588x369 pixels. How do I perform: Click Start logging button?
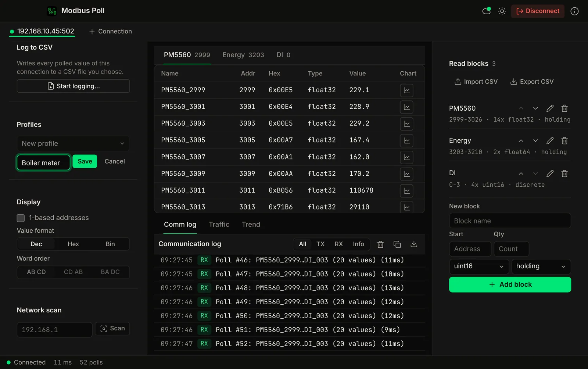(x=73, y=86)
